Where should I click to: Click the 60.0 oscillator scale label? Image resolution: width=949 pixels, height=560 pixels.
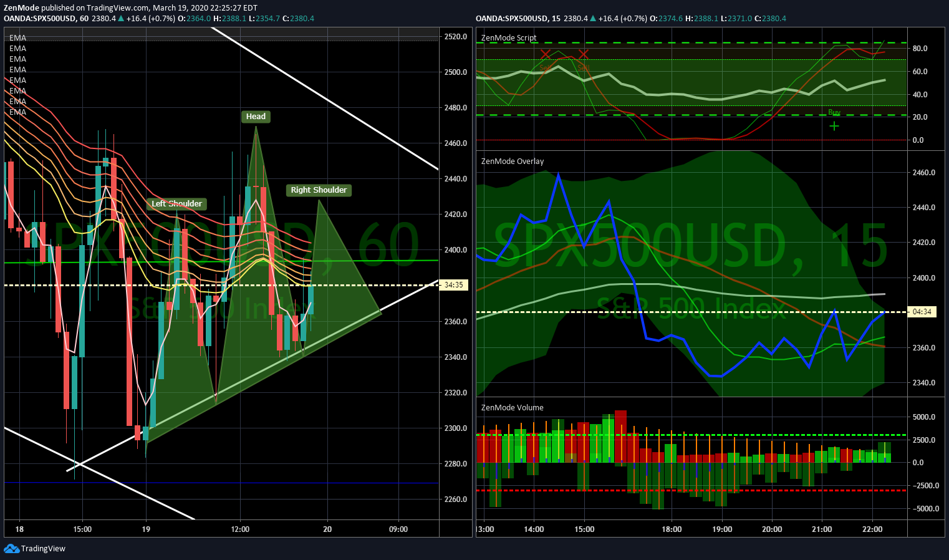(920, 72)
